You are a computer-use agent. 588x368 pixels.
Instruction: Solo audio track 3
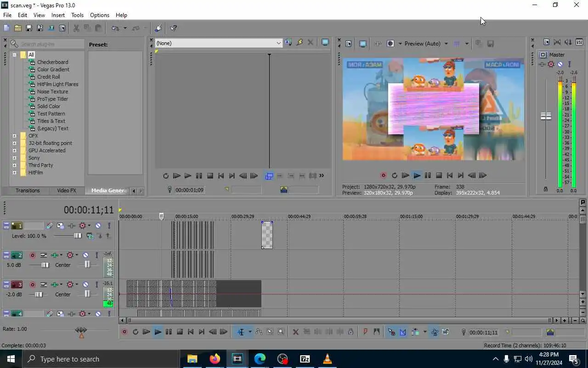(96, 284)
